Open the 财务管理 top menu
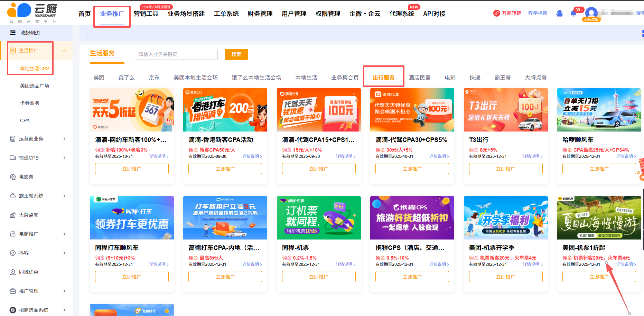 click(260, 14)
